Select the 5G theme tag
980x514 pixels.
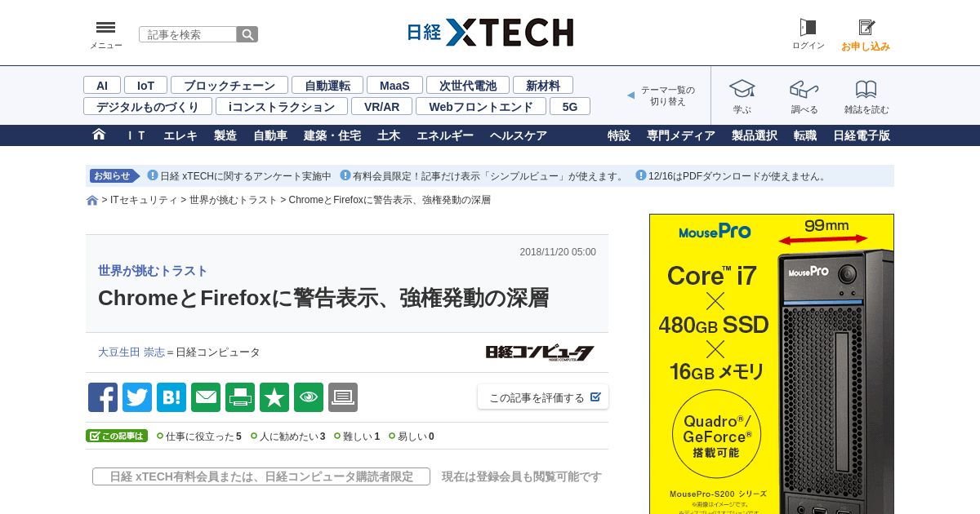[x=570, y=106]
